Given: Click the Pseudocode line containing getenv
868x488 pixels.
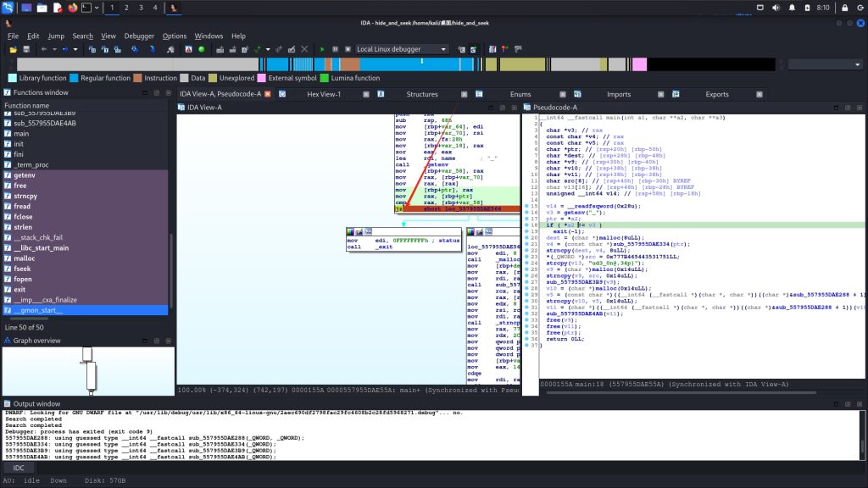Looking at the screenshot, I should [x=576, y=213].
